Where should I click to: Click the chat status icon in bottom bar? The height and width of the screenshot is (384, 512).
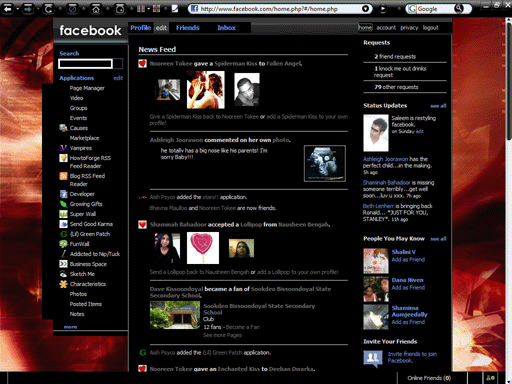click(491, 378)
